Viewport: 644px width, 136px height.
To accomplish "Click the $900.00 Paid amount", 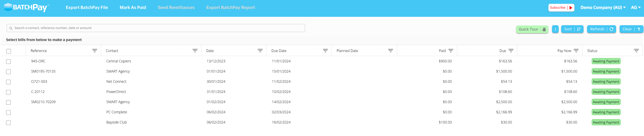I will coord(445,61).
